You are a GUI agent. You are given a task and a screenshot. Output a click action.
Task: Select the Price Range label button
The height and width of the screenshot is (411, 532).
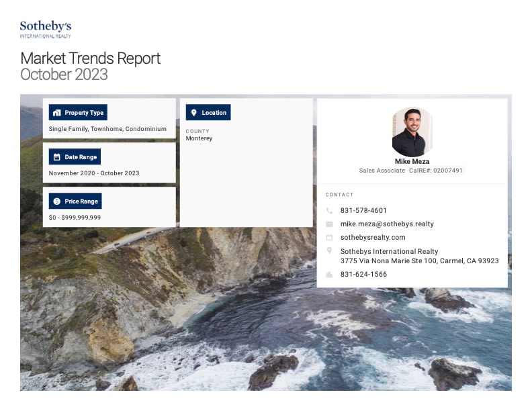point(75,201)
